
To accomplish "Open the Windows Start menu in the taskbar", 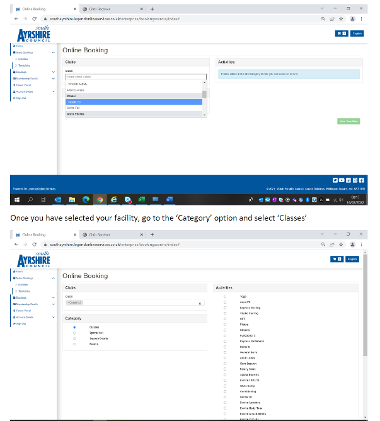I will click(17, 200).
